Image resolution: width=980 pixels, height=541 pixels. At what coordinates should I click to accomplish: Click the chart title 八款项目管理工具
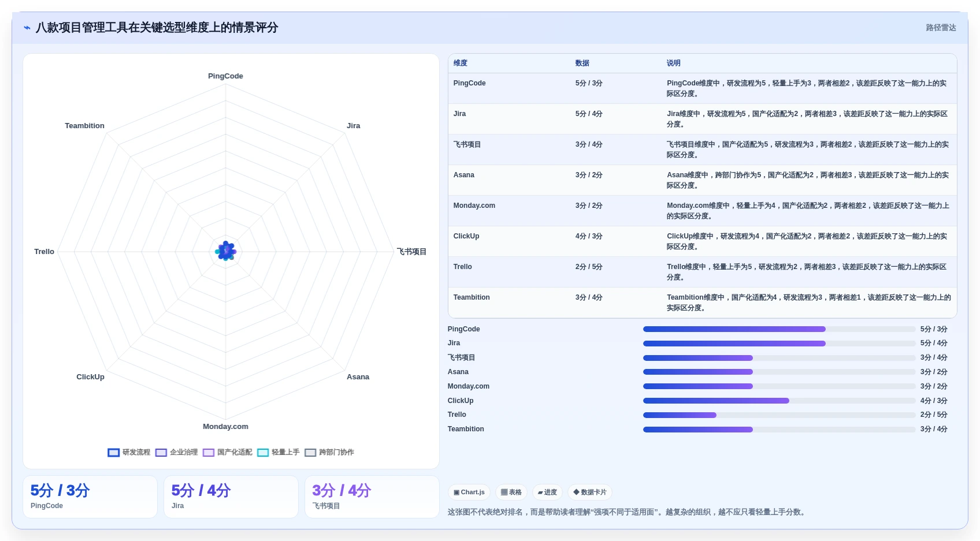(x=157, y=28)
